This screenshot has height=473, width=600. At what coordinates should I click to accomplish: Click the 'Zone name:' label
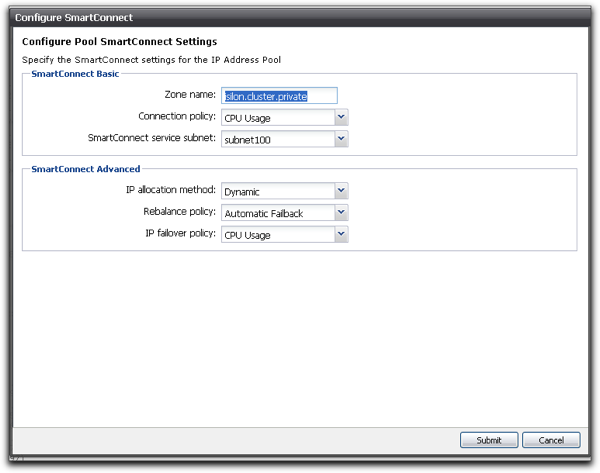coord(190,95)
